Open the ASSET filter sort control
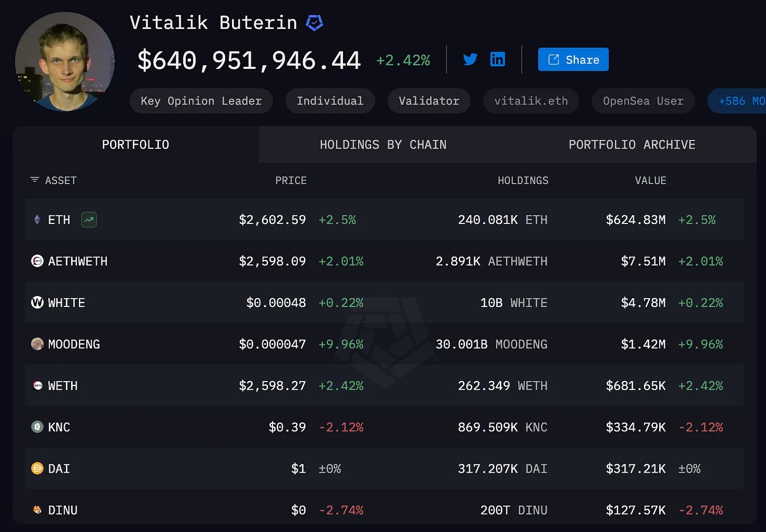Image resolution: width=766 pixels, height=532 pixels. coord(35,180)
